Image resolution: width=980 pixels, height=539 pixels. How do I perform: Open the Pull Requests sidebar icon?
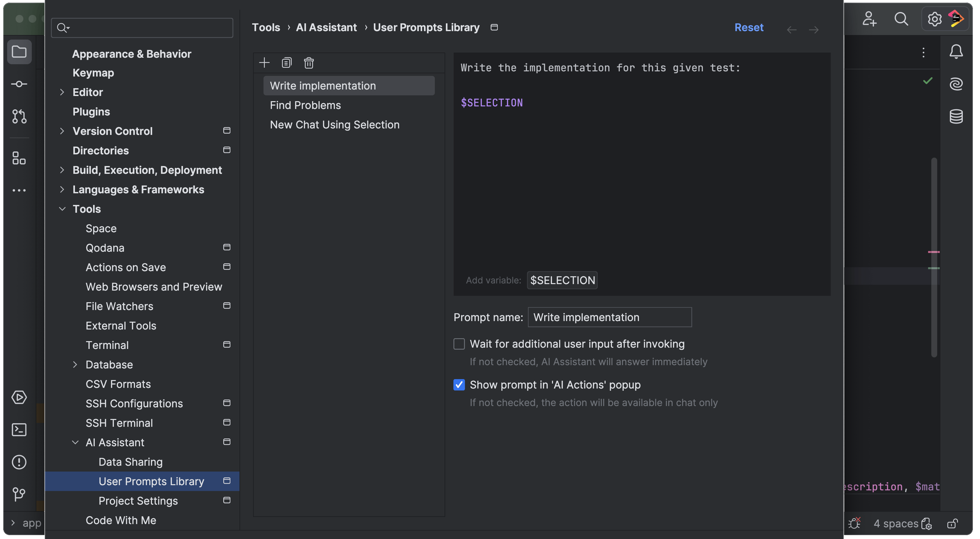pyautogui.click(x=19, y=116)
